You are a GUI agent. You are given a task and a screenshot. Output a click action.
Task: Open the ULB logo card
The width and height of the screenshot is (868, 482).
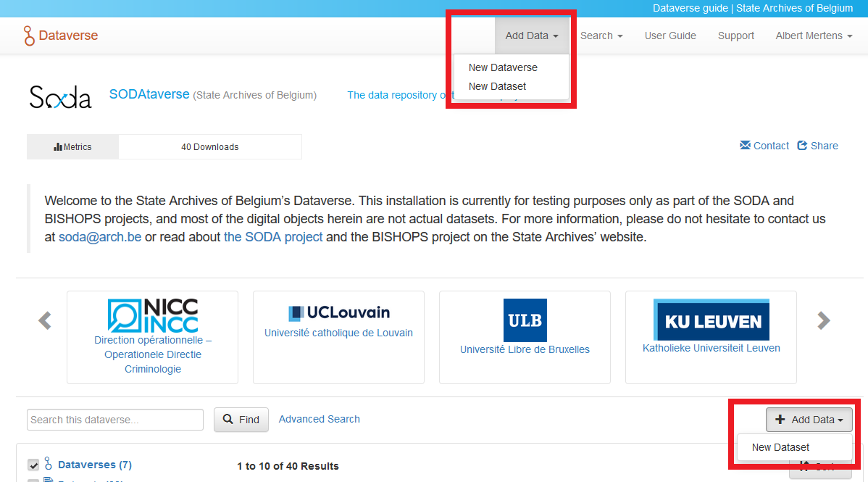click(x=525, y=320)
